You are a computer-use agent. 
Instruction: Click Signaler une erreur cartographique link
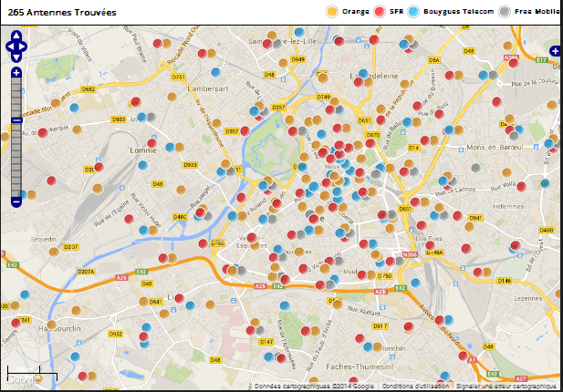[x=506, y=386]
